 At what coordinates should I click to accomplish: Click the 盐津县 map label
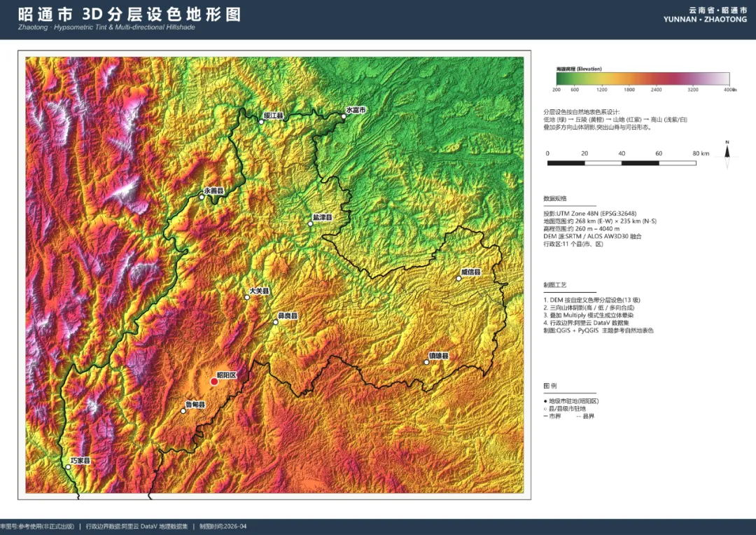click(323, 217)
